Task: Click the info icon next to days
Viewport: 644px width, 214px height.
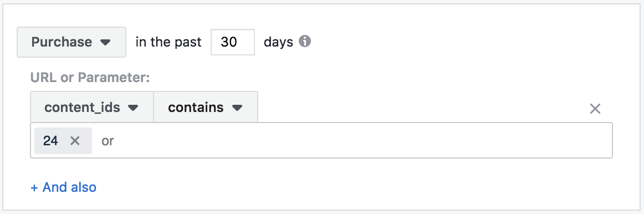Action: 304,42
